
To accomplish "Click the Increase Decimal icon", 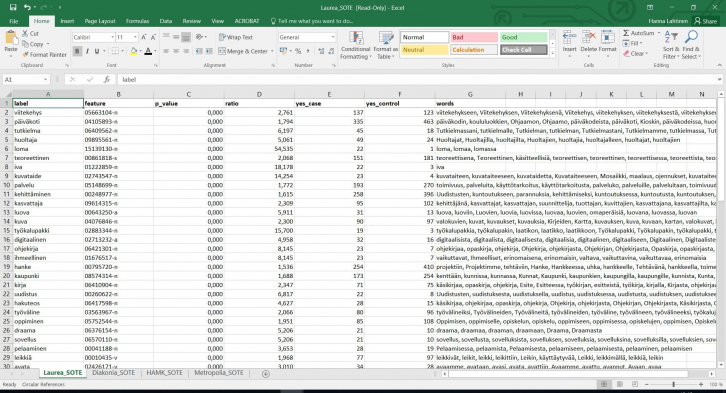I will click(321, 51).
